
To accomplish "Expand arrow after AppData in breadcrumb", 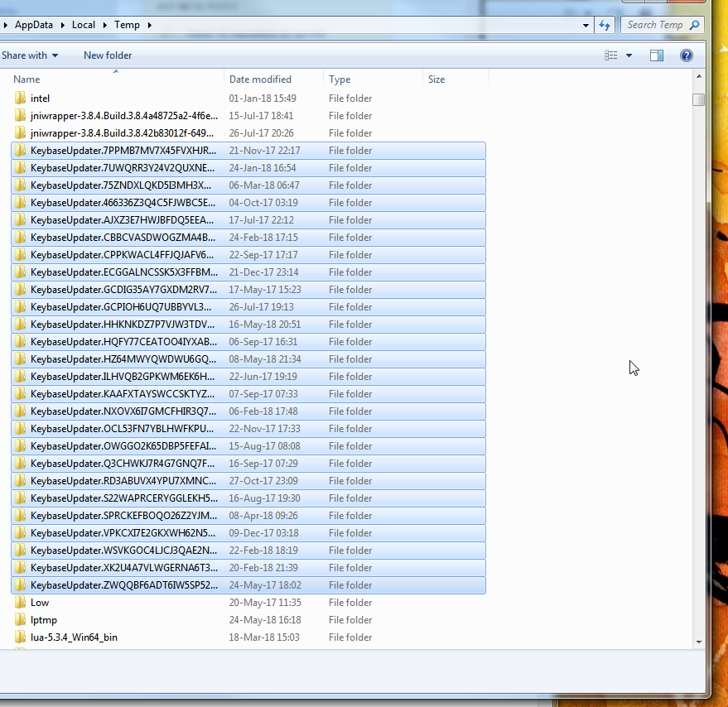I will pyautogui.click(x=62, y=25).
